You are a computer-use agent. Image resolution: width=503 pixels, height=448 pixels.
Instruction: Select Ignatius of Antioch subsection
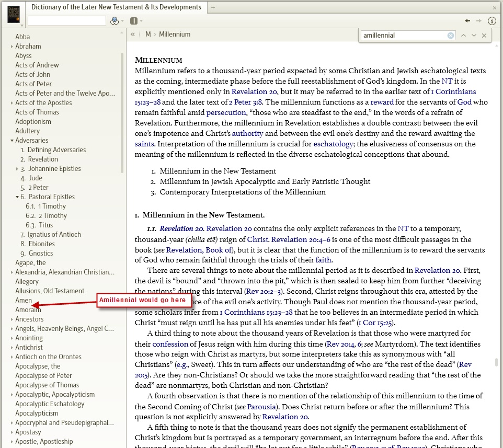[51, 234]
